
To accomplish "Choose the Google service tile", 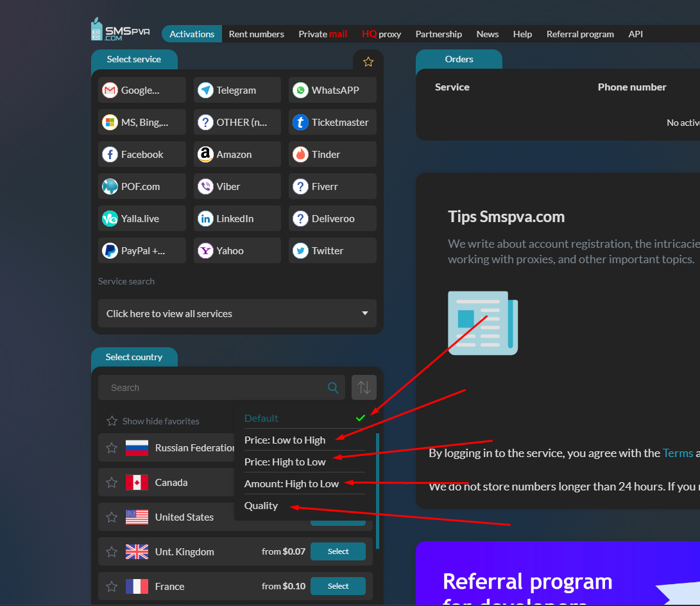I will click(x=142, y=91).
